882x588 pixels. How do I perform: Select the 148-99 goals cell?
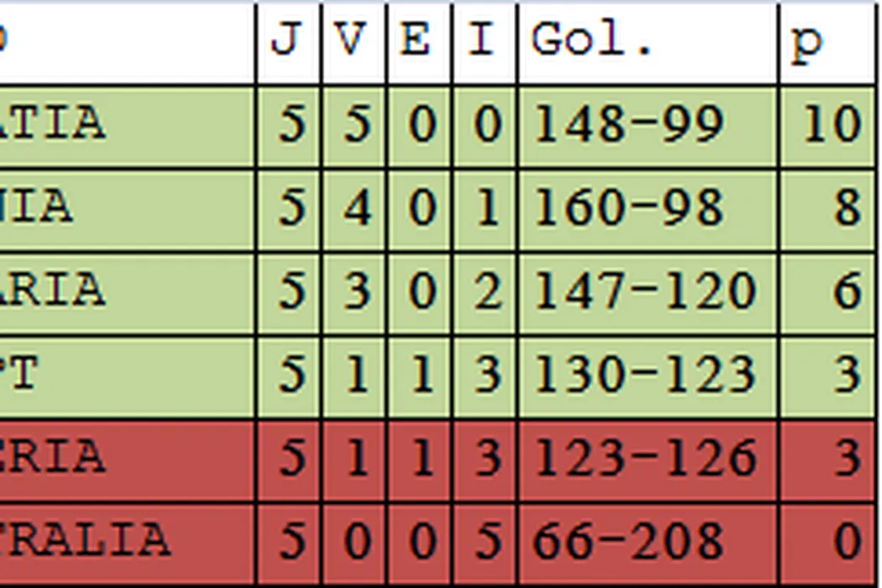647,125
